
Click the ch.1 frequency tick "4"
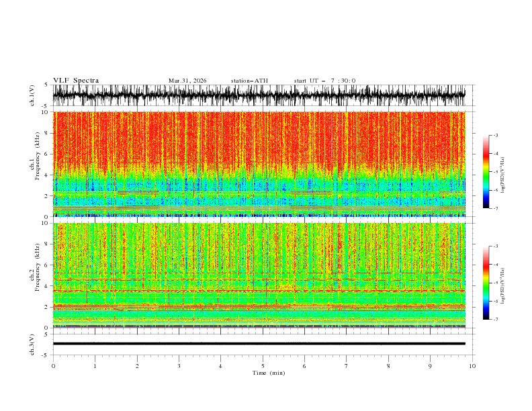click(x=47, y=175)
